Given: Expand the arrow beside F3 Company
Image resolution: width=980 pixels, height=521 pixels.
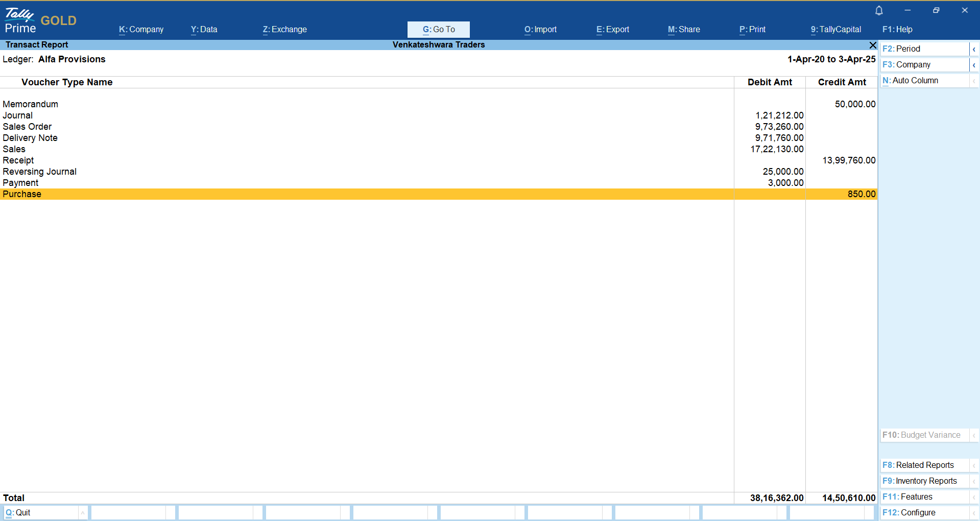Looking at the screenshot, I should tap(974, 65).
